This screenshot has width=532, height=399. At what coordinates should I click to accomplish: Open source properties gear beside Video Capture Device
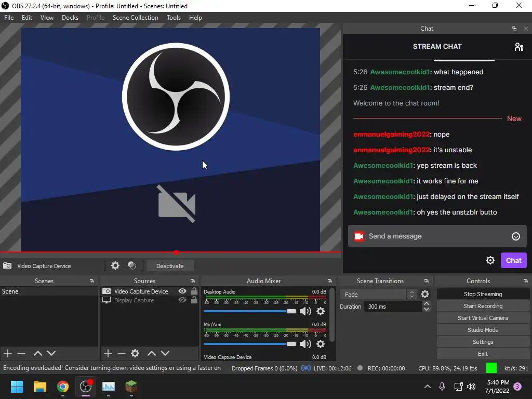115,265
